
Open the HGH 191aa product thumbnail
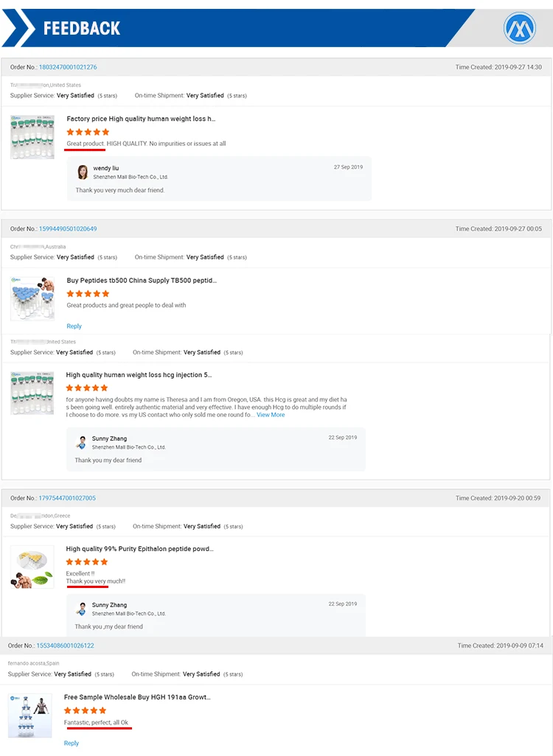30,715
